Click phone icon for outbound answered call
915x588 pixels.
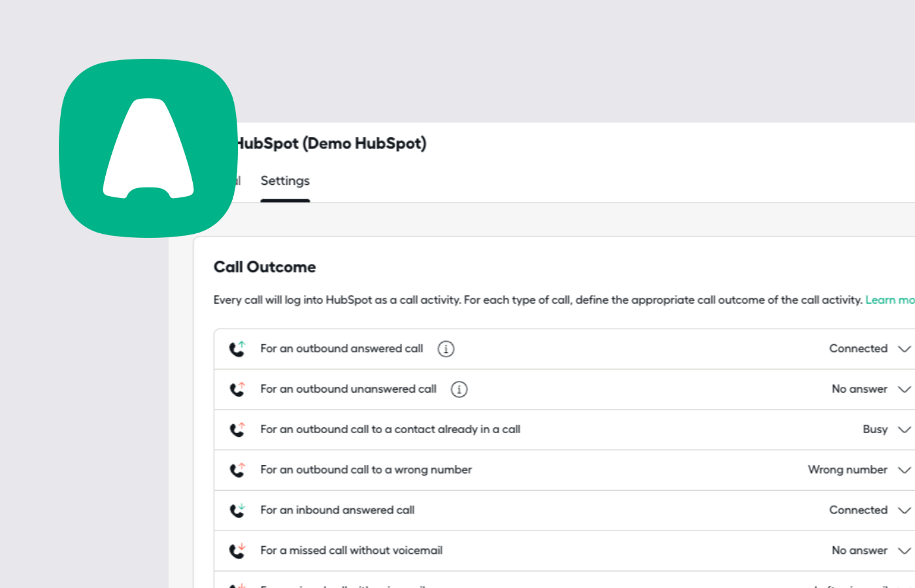237,349
